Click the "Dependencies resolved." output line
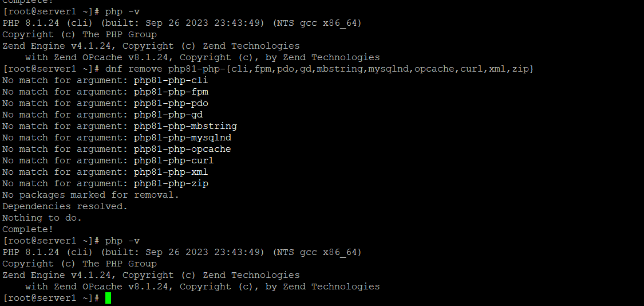This screenshot has height=306, width=644. pyautogui.click(x=65, y=206)
